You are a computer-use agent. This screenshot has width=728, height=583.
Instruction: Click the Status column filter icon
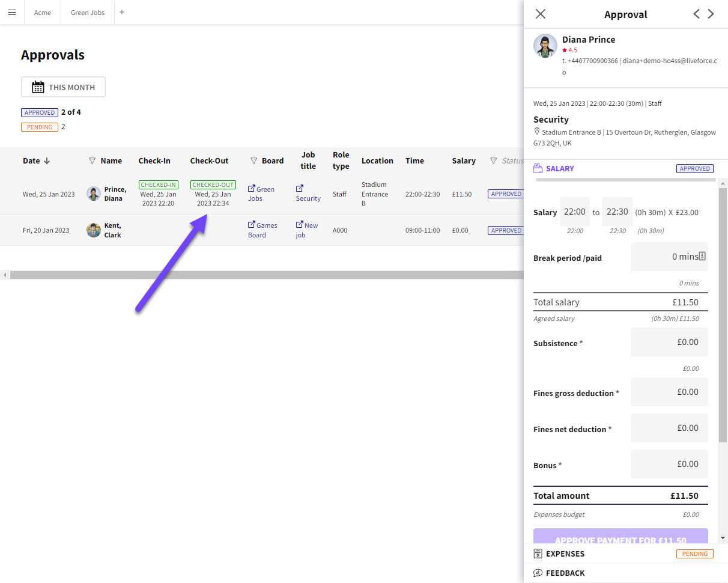point(493,160)
